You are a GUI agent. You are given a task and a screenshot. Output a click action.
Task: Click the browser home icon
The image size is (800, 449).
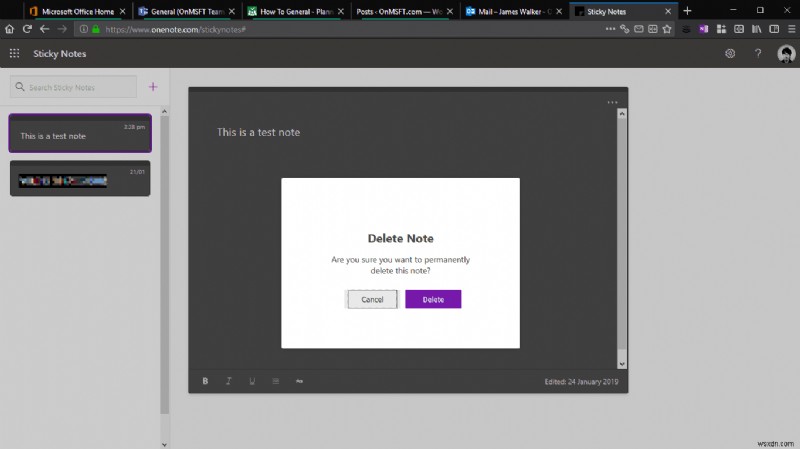(x=10, y=29)
